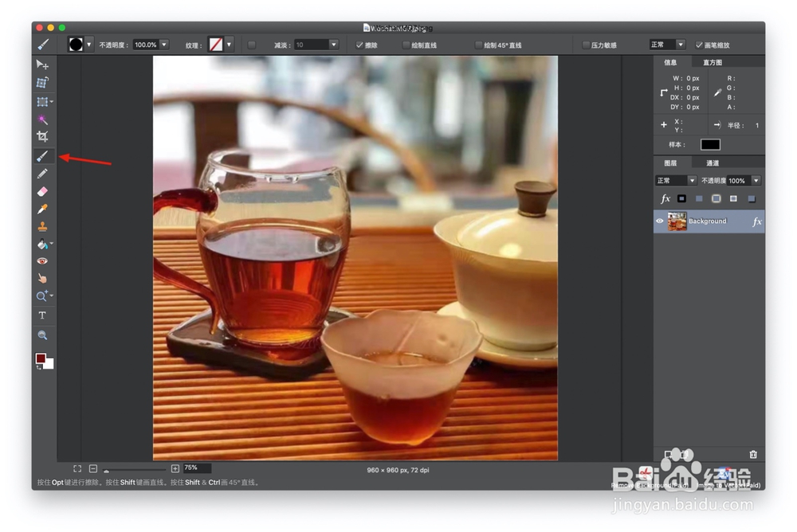Select the Eraser tool

click(x=42, y=192)
